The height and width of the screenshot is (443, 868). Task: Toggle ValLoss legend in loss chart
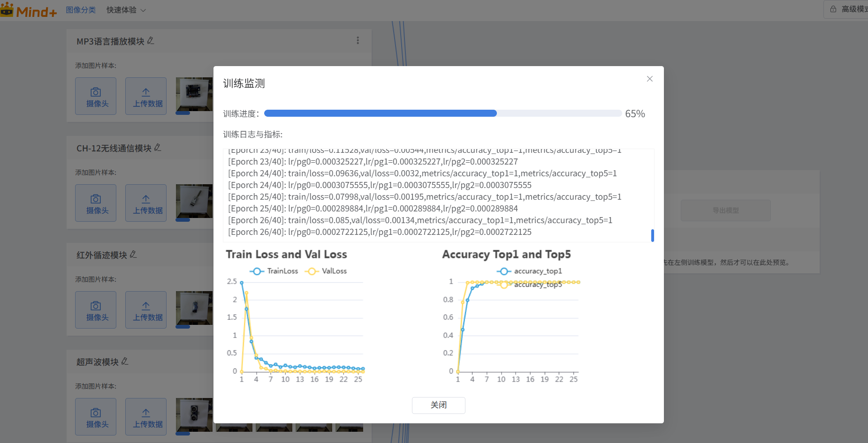tap(326, 271)
